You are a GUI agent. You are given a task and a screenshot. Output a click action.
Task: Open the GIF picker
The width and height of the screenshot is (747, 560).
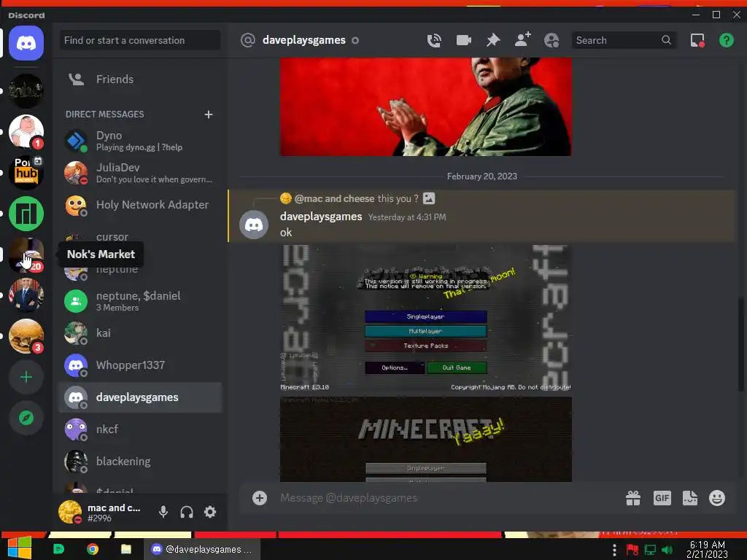coord(662,498)
